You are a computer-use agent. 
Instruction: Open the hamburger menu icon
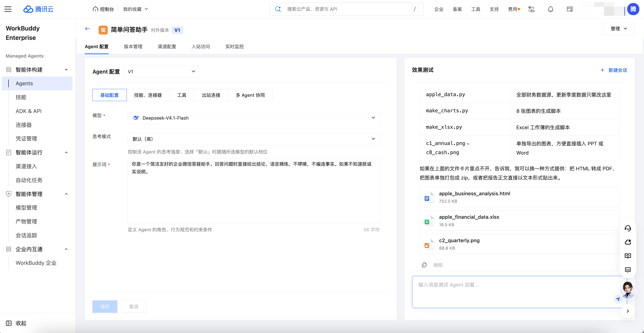pos(8,9)
